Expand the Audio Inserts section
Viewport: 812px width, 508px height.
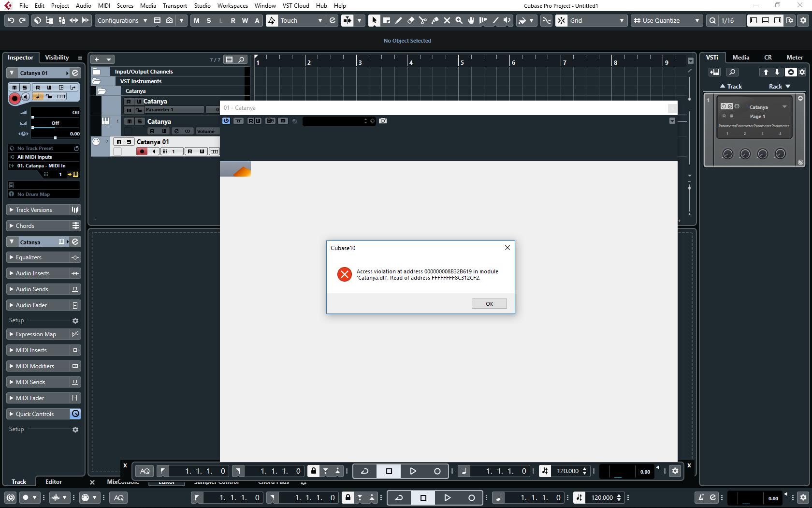38,273
